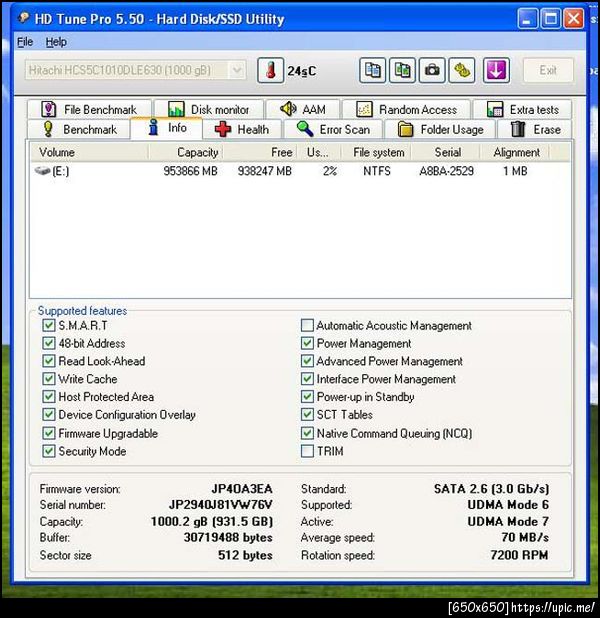Image resolution: width=600 pixels, height=618 pixels.
Task: Check the TRIM checkbox
Action: click(307, 451)
